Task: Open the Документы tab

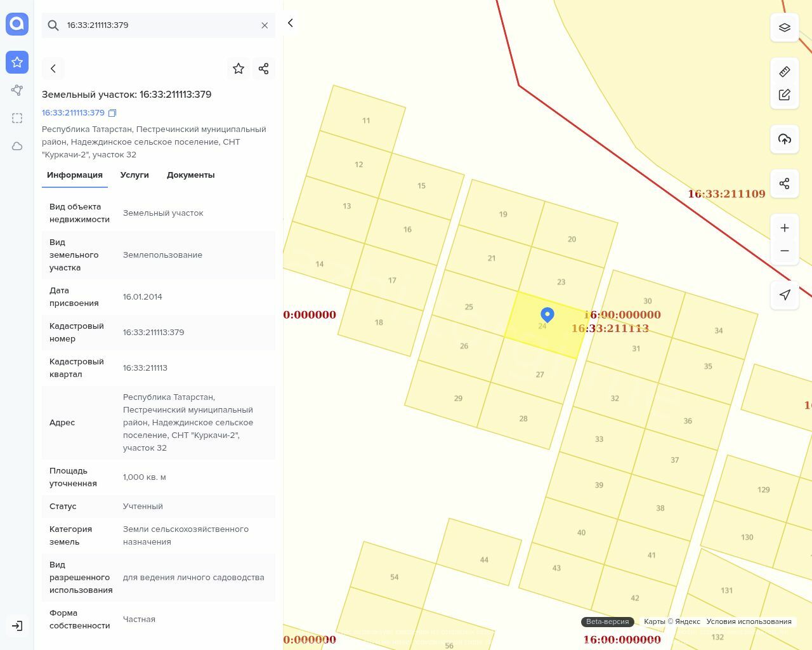Action: (x=190, y=175)
